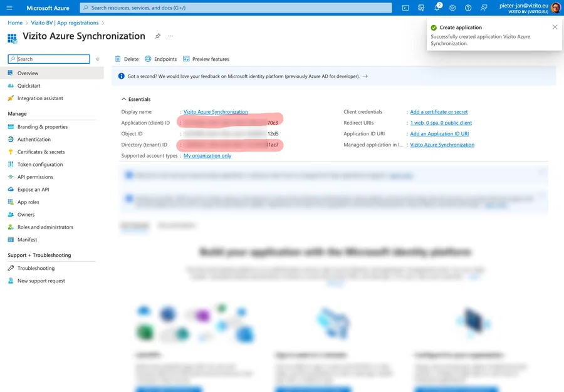This screenshot has width=564, height=392.
Task: Go to Certificates & secrets
Action: point(41,152)
